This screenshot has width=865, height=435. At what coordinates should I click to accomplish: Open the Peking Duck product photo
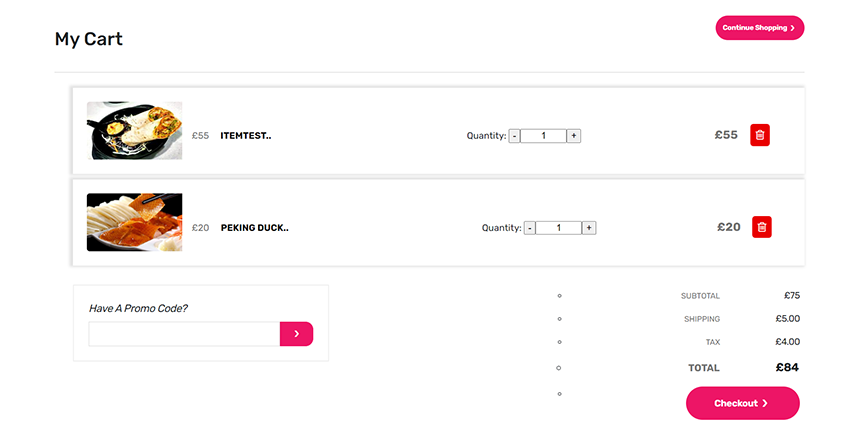pos(134,222)
